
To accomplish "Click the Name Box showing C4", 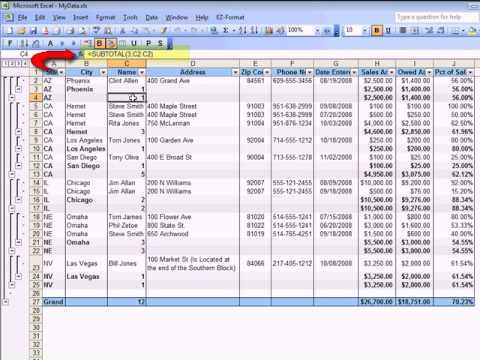I will pyautogui.click(x=24, y=54).
